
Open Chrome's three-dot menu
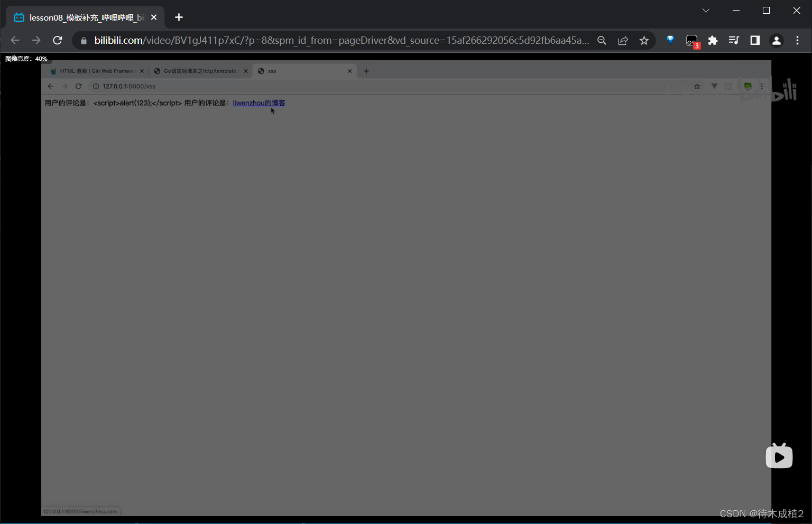(x=797, y=41)
